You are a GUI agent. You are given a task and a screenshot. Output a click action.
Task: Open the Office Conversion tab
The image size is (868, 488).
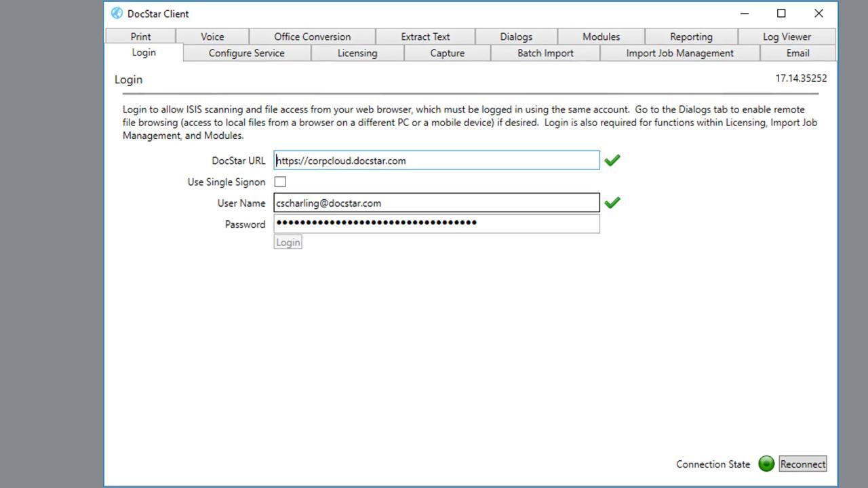[x=312, y=37]
